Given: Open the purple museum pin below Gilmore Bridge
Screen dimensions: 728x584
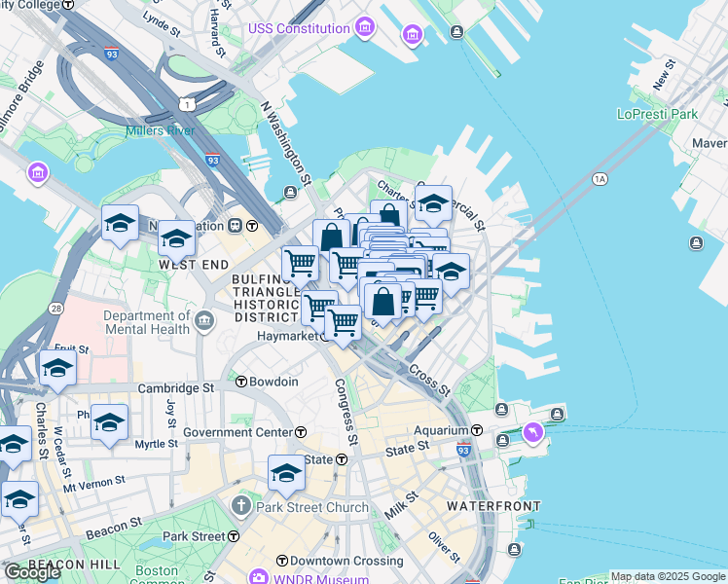Looking at the screenshot, I should coord(38,172).
